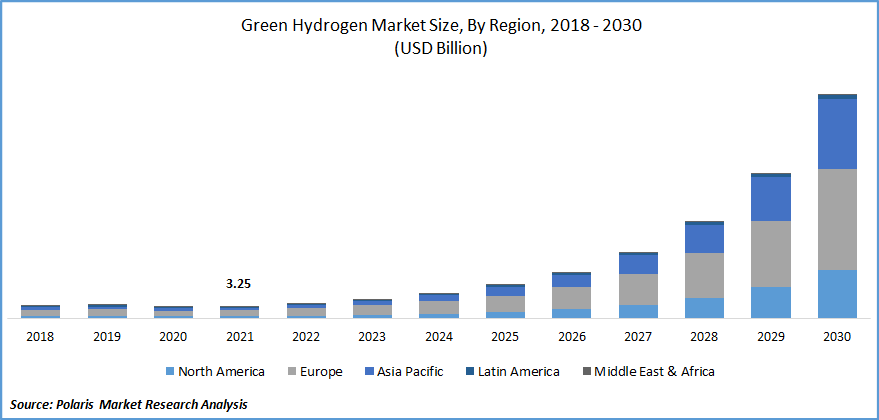The image size is (879, 420).
Task: Click the Europe segment of the 2027 bar
Action: point(639,289)
